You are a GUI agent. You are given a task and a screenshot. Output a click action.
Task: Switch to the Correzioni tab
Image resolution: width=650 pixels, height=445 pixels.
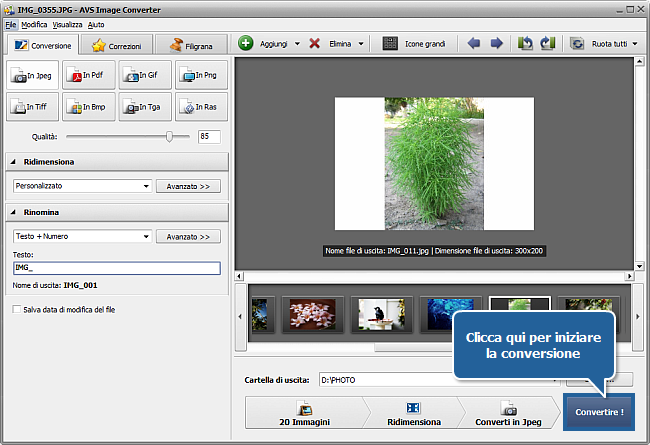point(118,45)
